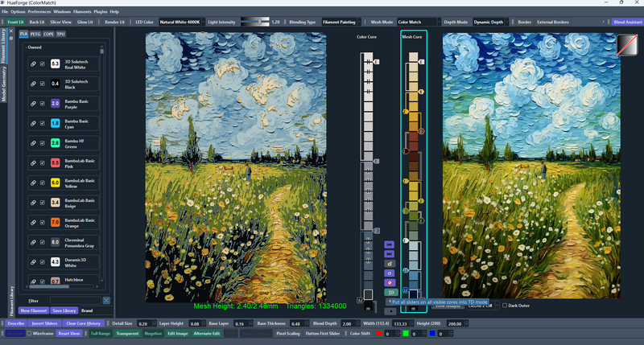
Task: Click the link icon for Bambu Basic Purple
Action: [33, 104]
